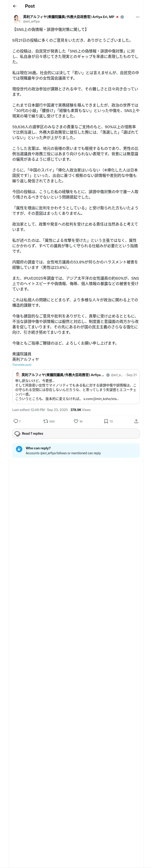Viewport: 152px width, 868px height.
Task: Open the share icon menu
Action: [136, 421]
